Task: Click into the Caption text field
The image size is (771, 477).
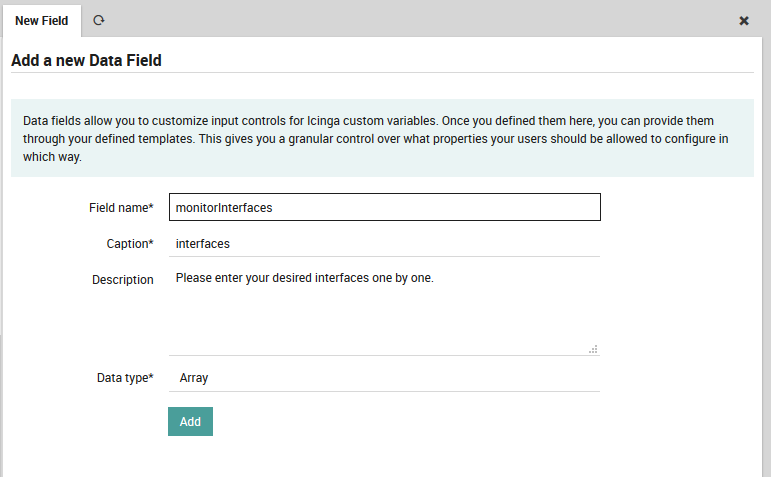Action: coord(384,243)
